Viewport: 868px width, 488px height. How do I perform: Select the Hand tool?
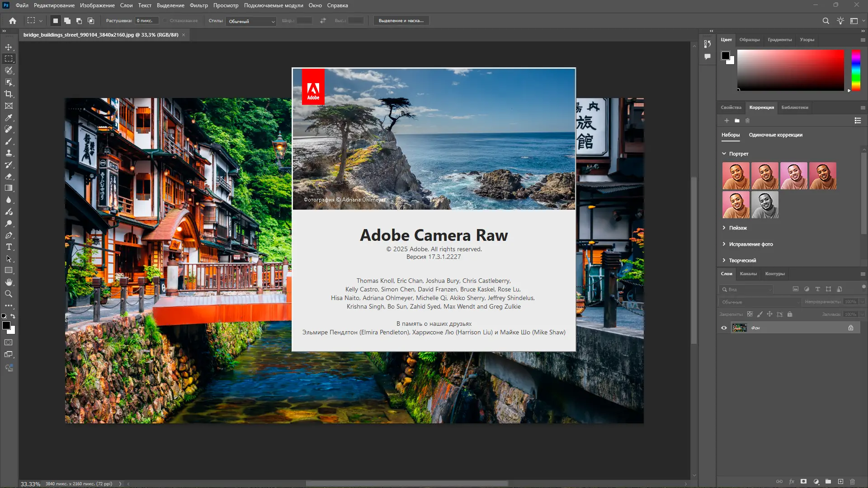[9, 282]
